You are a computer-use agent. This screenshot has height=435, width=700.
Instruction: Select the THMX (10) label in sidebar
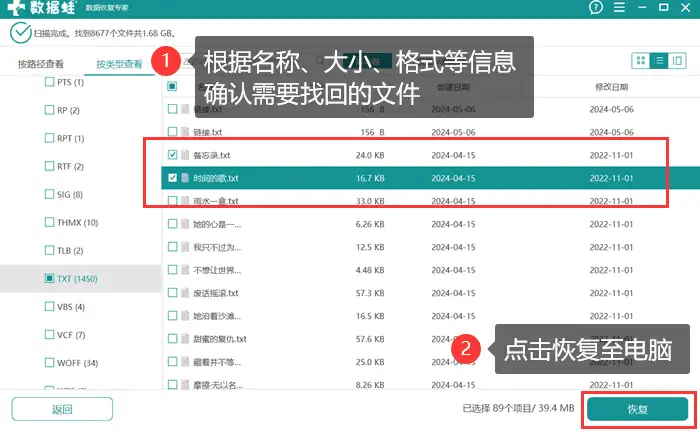pyautogui.click(x=78, y=222)
